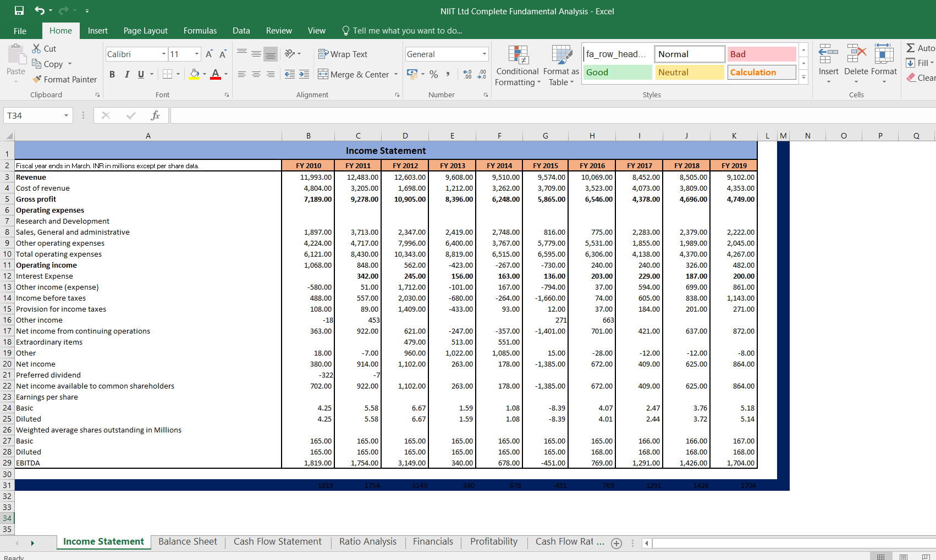Click Merge & Center button
Viewport: 936px width, 560px height.
click(x=354, y=74)
